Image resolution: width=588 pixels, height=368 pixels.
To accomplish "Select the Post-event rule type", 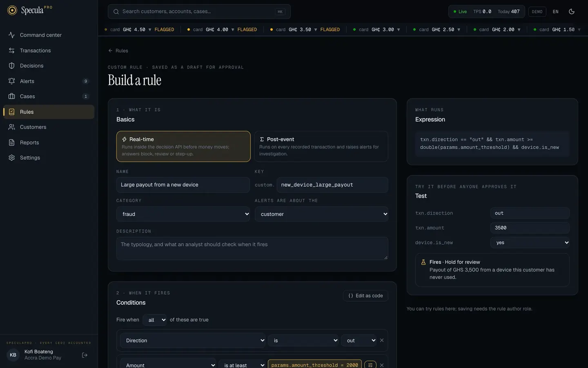I will [321, 146].
